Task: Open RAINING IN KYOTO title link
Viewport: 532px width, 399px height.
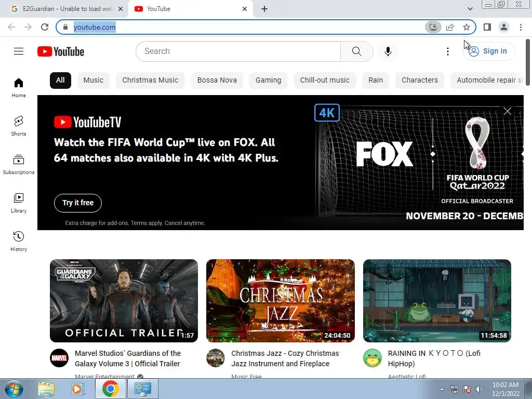Action: pyautogui.click(x=434, y=358)
